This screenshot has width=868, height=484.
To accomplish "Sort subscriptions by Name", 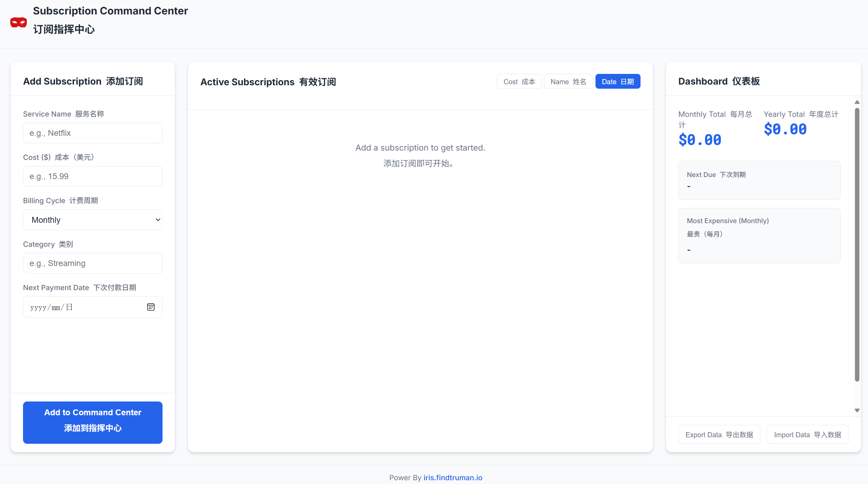I will point(568,81).
